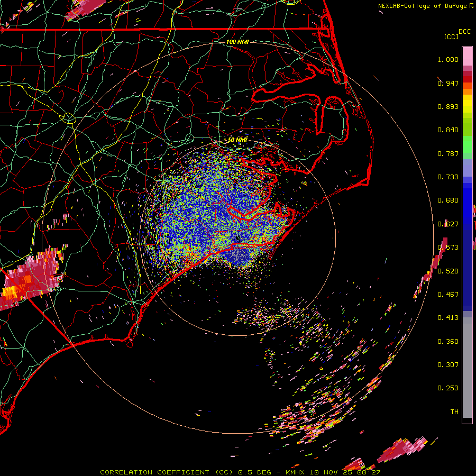
Task: Click the 0.307 scale value
Action: tap(448, 365)
